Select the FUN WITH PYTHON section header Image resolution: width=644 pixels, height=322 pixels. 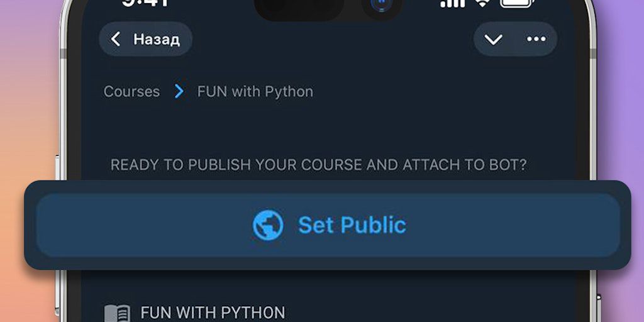(213, 313)
